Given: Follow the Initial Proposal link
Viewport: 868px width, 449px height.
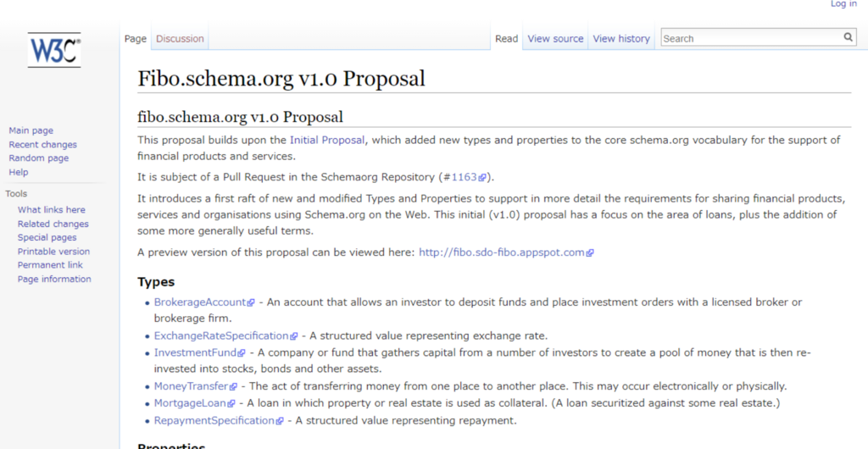Looking at the screenshot, I should point(327,140).
